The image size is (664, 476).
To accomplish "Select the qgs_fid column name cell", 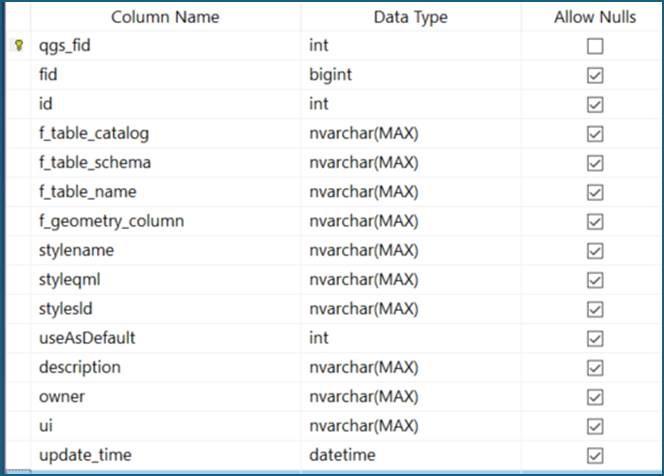I will (x=166, y=45).
